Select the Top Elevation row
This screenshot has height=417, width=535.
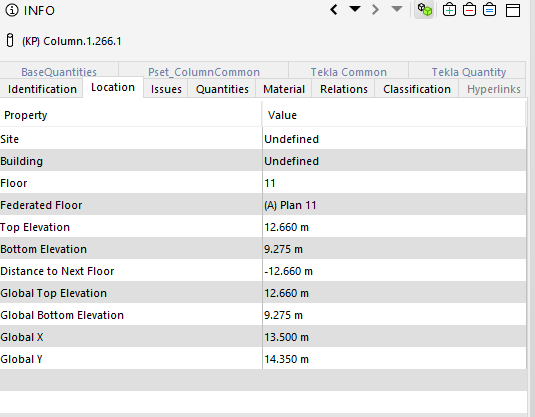tap(263, 227)
